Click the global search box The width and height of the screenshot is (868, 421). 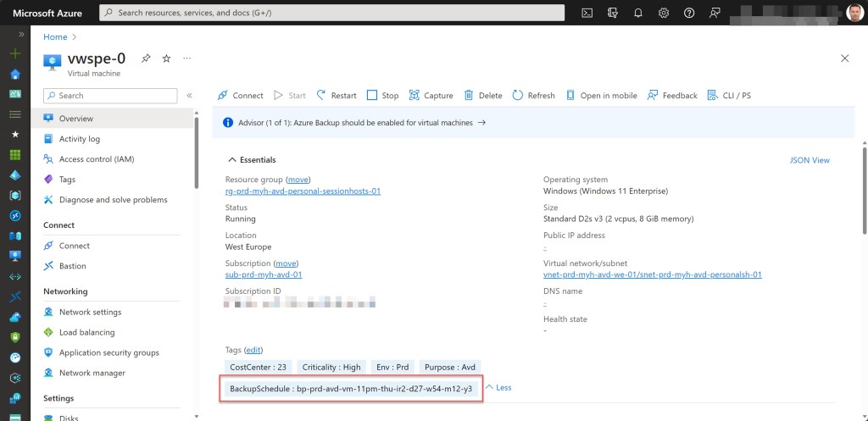point(332,13)
